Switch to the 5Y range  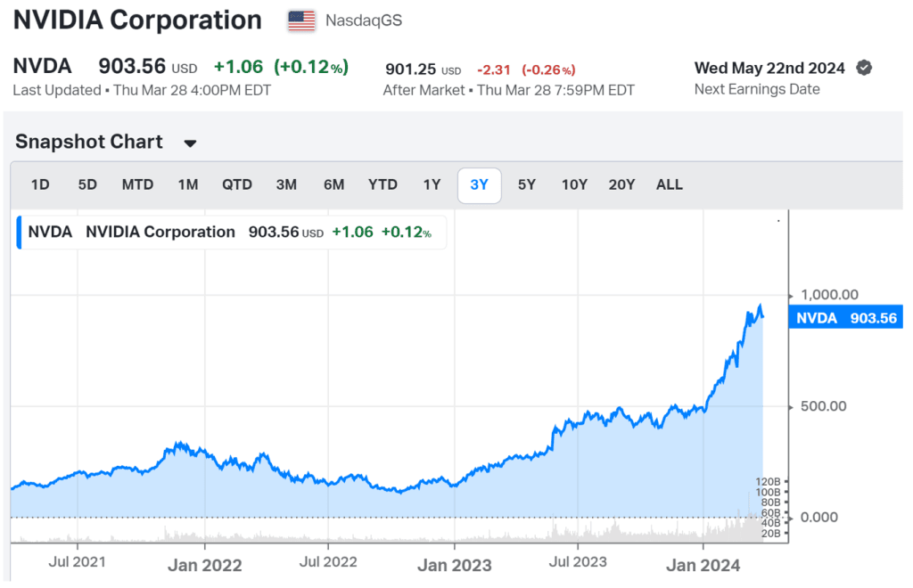click(527, 184)
